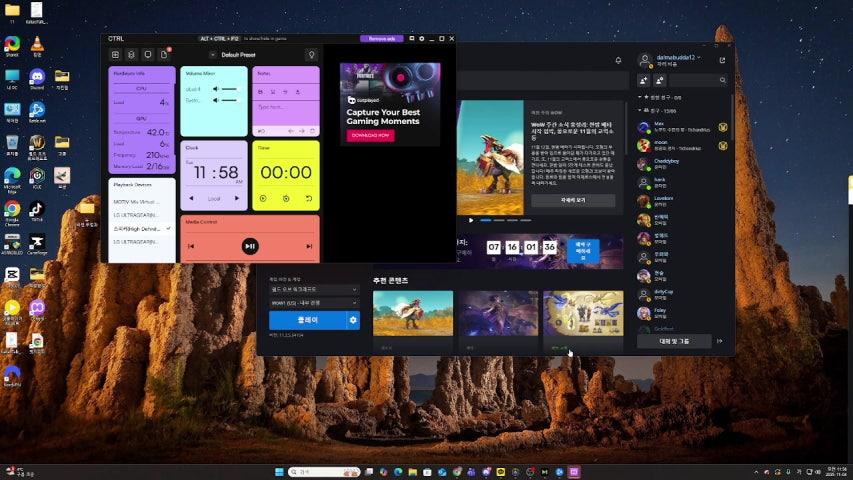
Task: Select the checked High Definition playback device
Action: click(140, 228)
